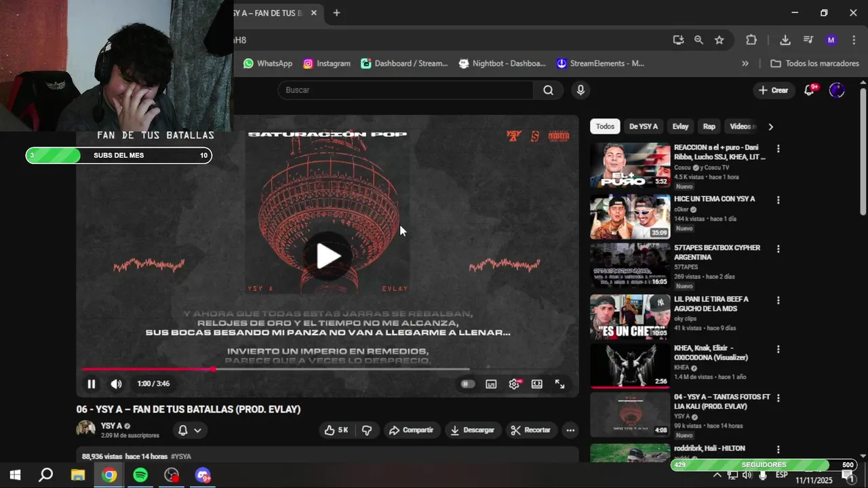Image resolution: width=868 pixels, height=488 pixels.
Task: Open Chrome downloads icon
Action: point(785,40)
